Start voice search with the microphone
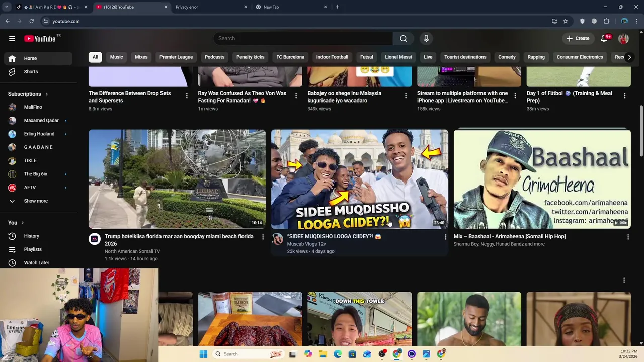The image size is (644, 362). click(426, 39)
